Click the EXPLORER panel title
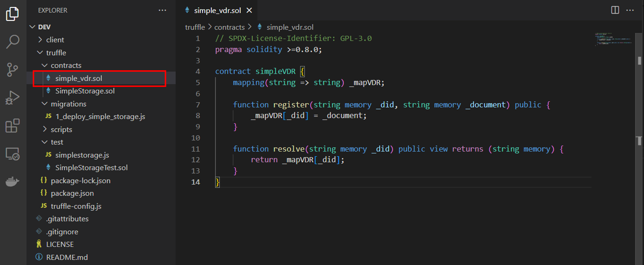This screenshot has width=644, height=265. [x=53, y=10]
